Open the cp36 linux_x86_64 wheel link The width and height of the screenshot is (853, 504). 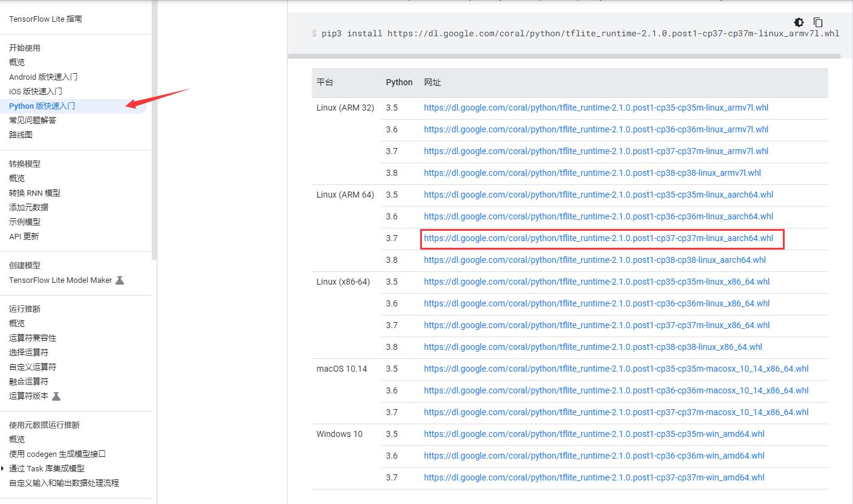[x=597, y=303]
